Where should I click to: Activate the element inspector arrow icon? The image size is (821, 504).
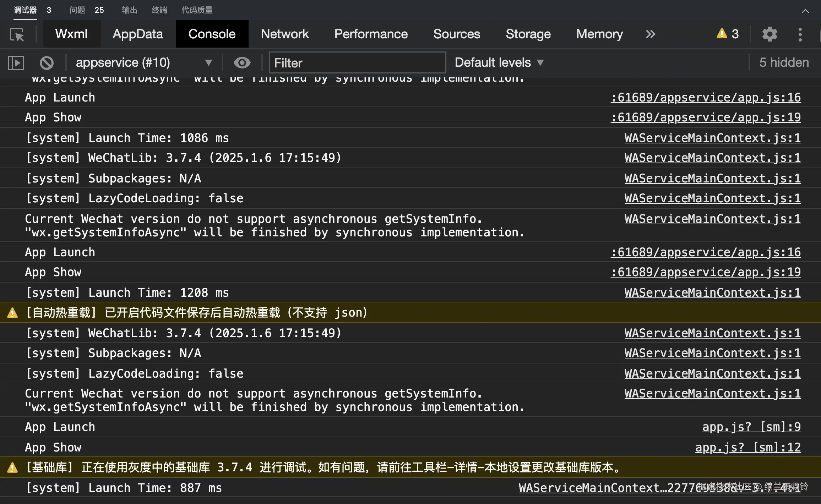(17, 34)
